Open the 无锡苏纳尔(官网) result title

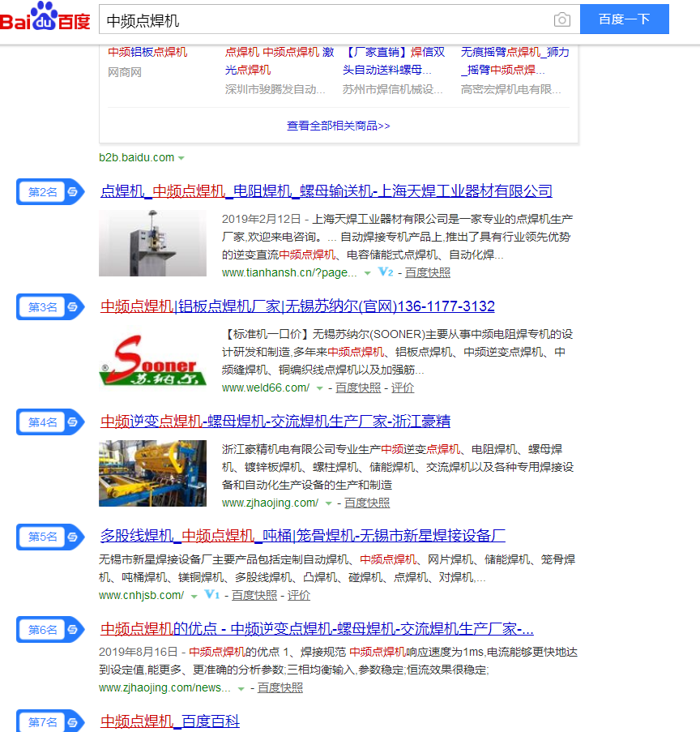pos(297,306)
